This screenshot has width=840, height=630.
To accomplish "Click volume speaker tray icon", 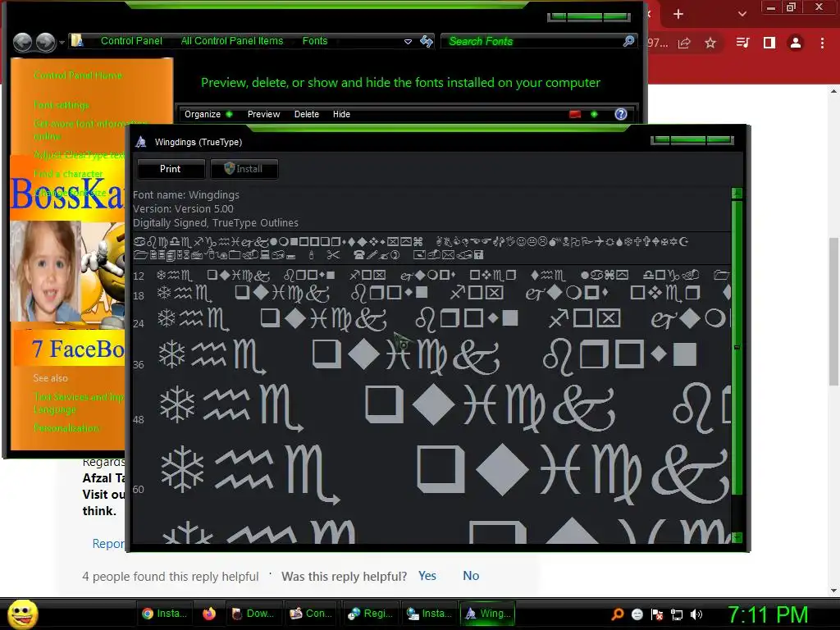I will (696, 614).
